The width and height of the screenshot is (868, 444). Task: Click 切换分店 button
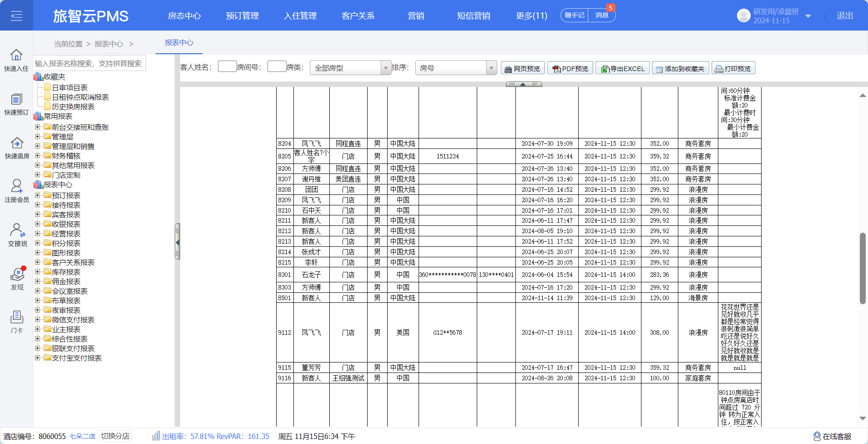pyautogui.click(x=115, y=436)
